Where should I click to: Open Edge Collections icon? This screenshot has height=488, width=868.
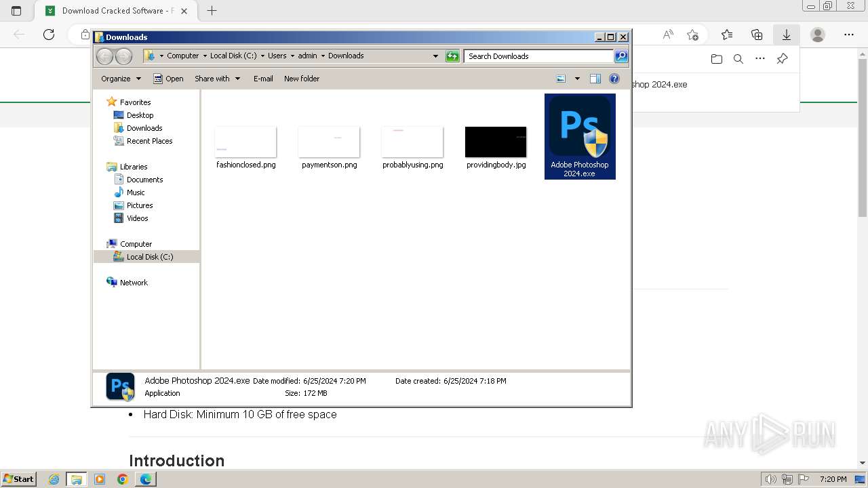pyautogui.click(x=757, y=35)
